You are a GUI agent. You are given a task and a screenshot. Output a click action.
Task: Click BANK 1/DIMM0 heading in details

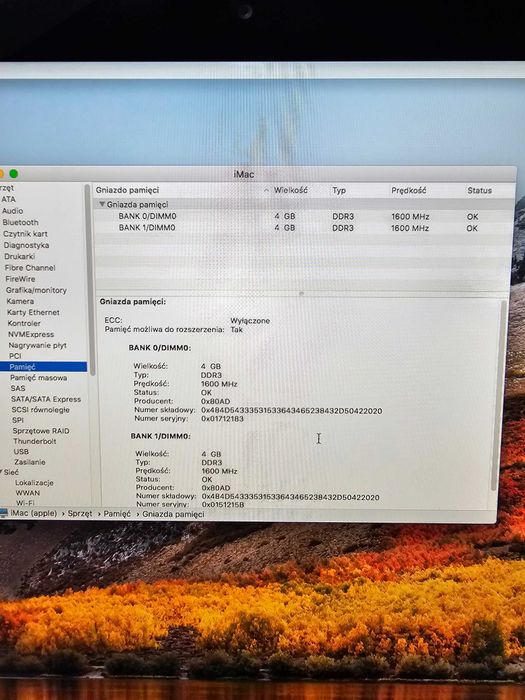click(x=161, y=436)
